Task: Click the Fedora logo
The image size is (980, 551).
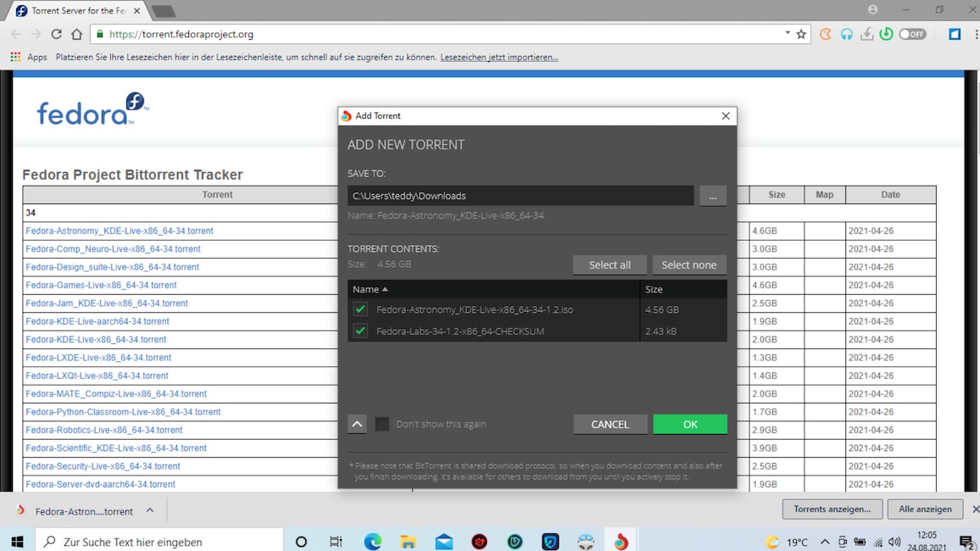Action: point(92,109)
